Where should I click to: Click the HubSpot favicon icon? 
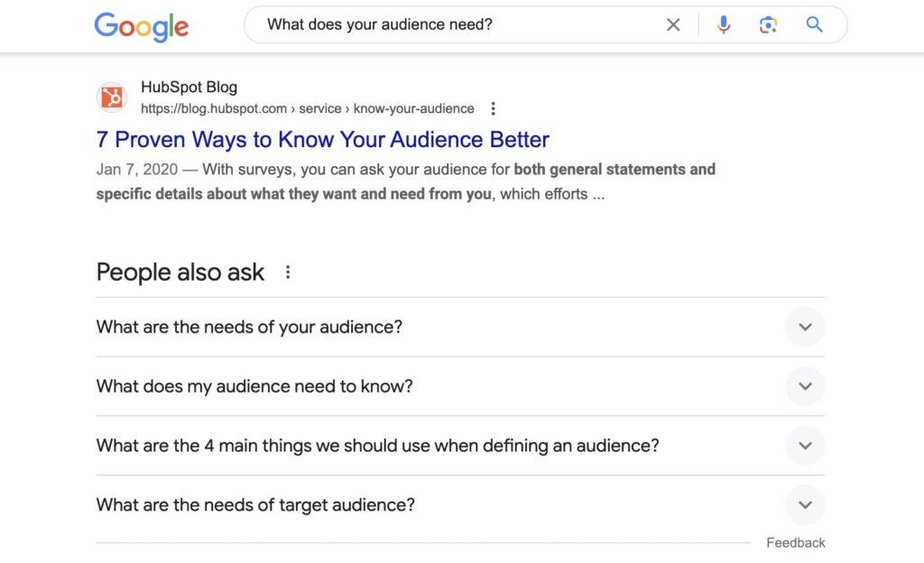(x=111, y=97)
